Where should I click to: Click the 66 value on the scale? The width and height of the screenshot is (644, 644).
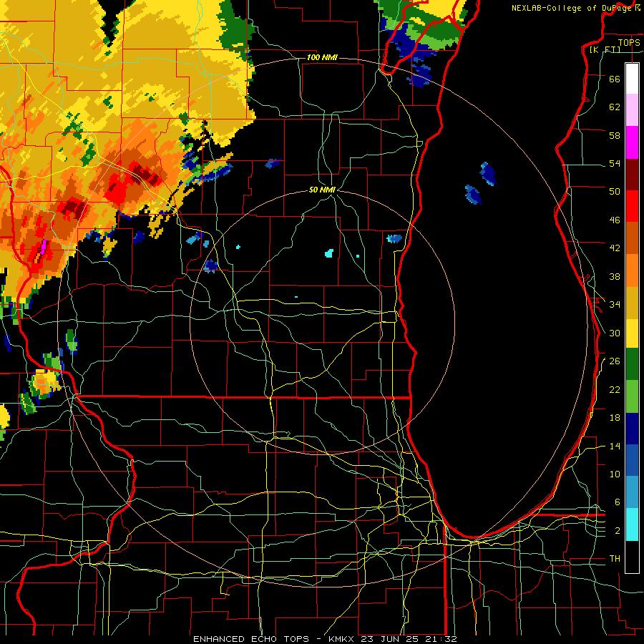[x=615, y=79]
